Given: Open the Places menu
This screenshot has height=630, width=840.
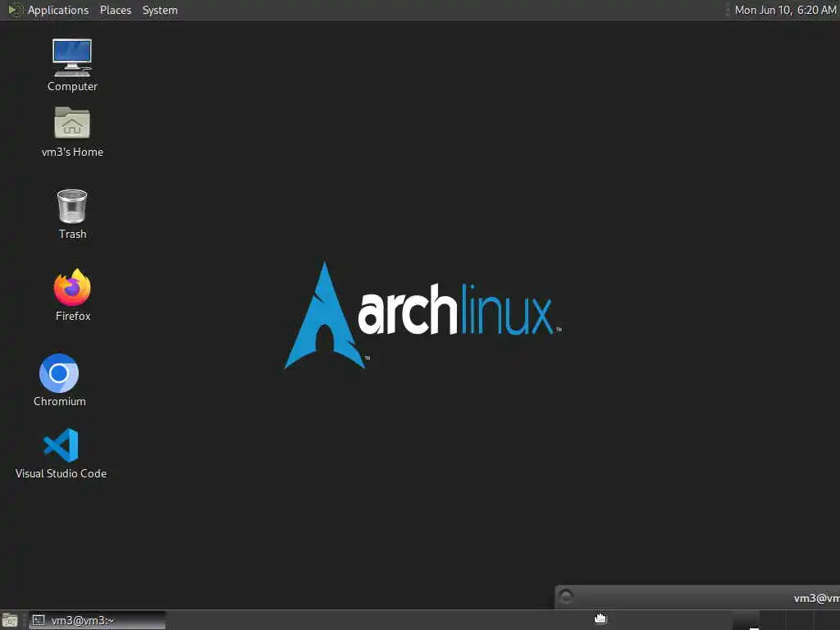Looking at the screenshot, I should 115,10.
